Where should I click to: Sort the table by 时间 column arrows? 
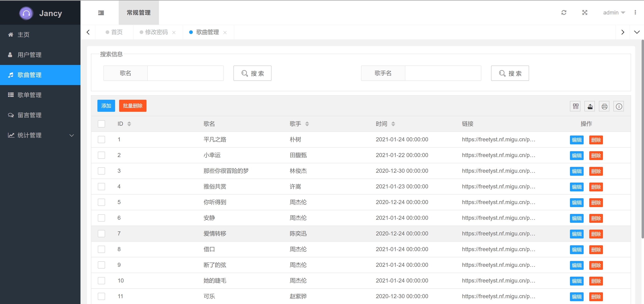(393, 124)
